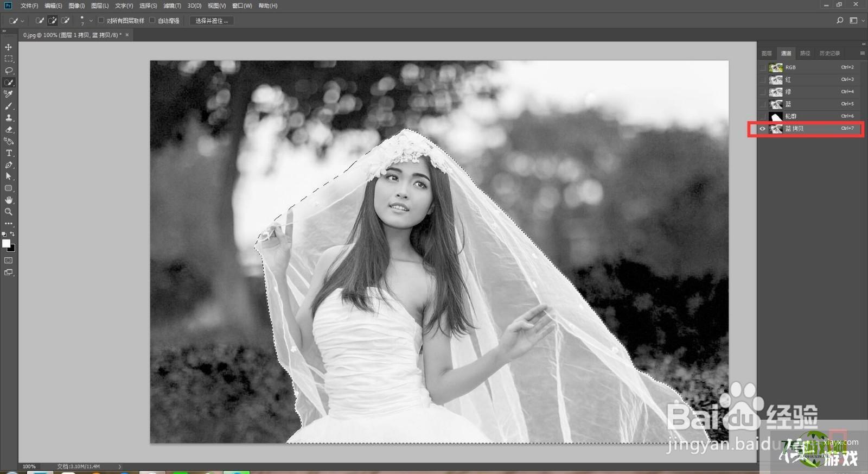The image size is (868, 474).
Task: Select the 轮廓 alpha channel thumbnail
Action: pyautogui.click(x=776, y=116)
